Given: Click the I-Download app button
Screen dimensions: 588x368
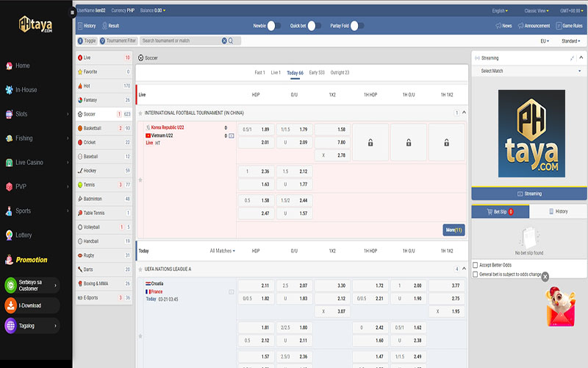Looking at the screenshot, I should click(x=32, y=305).
